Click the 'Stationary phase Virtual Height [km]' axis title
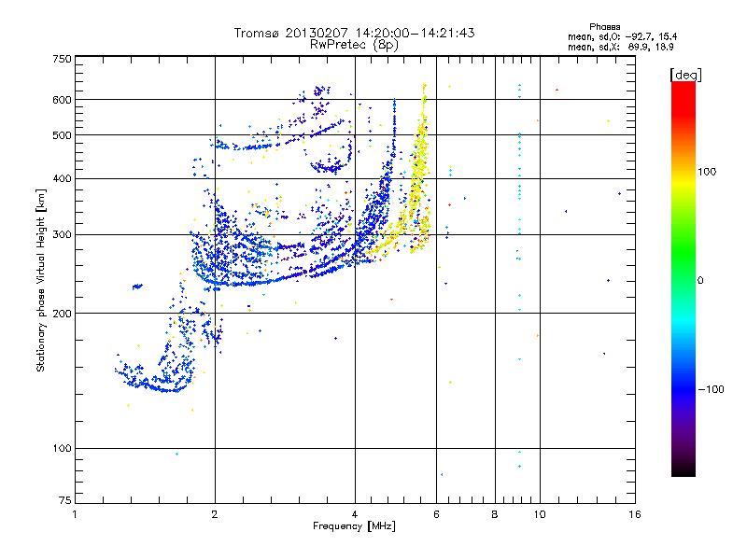The width and height of the screenshot is (747, 560). [x=41, y=280]
